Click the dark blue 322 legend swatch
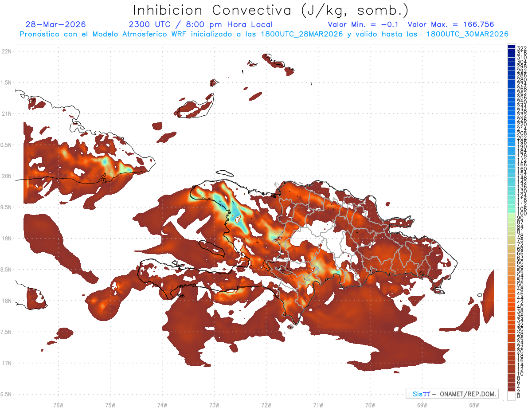The height and width of the screenshot is (411, 532). click(x=511, y=47)
